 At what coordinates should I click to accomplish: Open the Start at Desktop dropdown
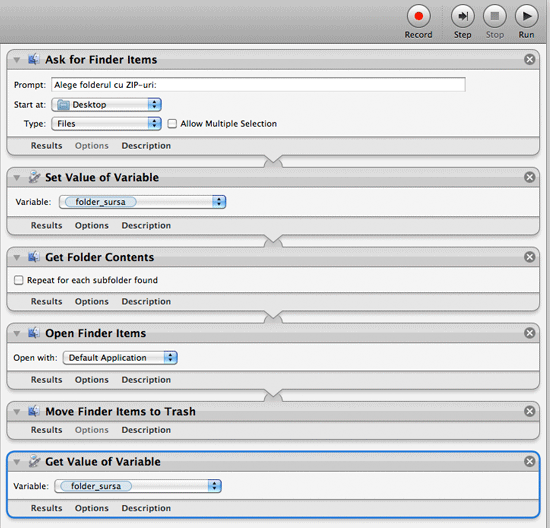pos(106,105)
